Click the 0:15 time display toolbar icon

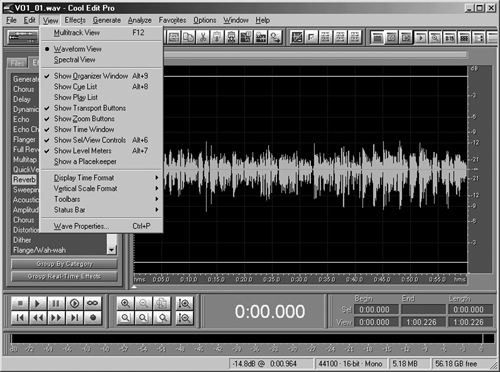tap(449, 38)
